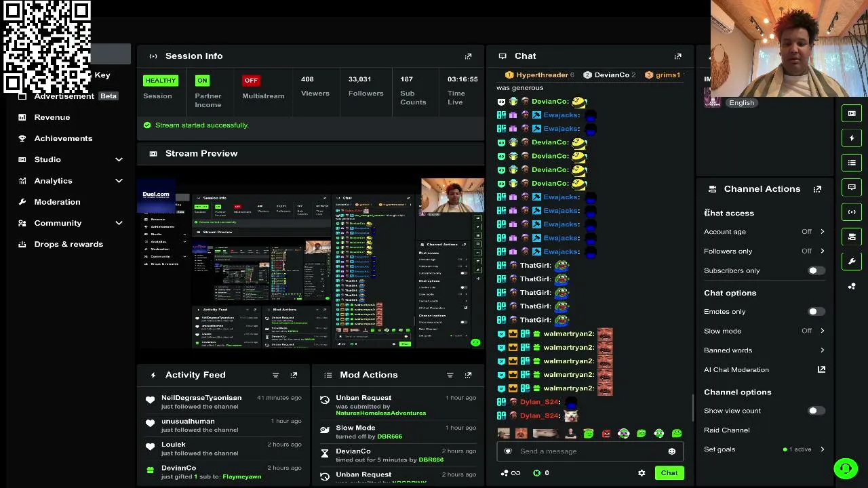Click the Send a message field

click(589, 451)
